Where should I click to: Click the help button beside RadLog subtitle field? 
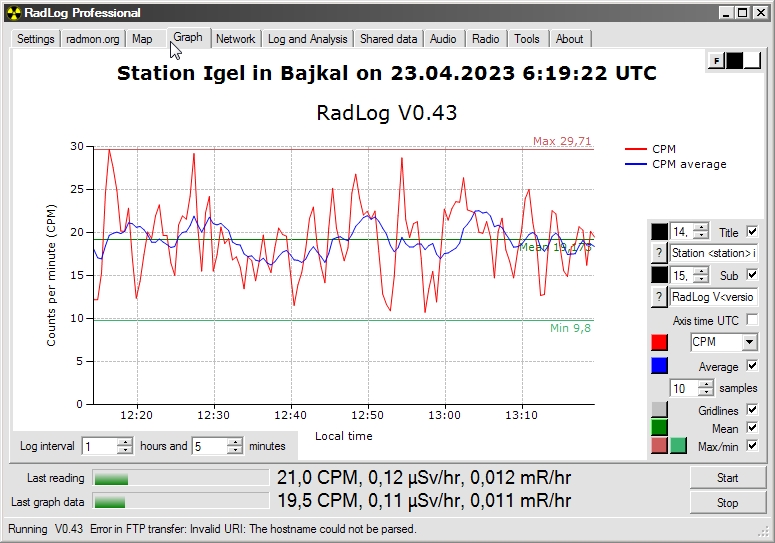[x=659, y=297]
